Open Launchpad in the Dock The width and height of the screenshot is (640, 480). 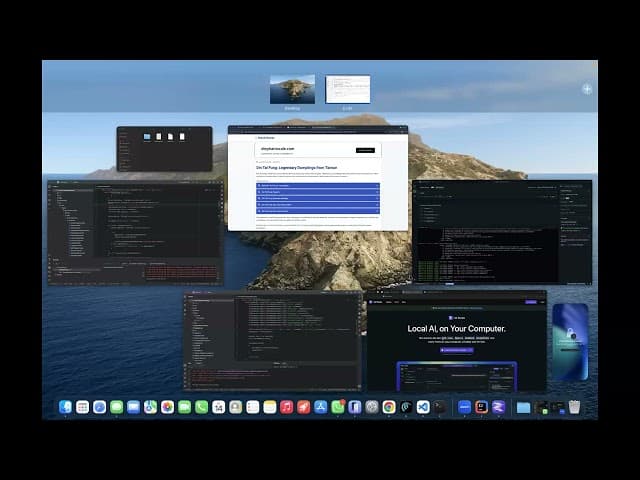pos(82,407)
